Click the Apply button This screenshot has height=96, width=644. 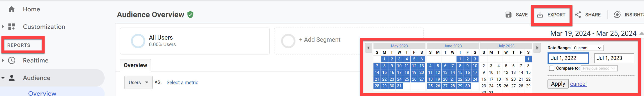[558, 84]
